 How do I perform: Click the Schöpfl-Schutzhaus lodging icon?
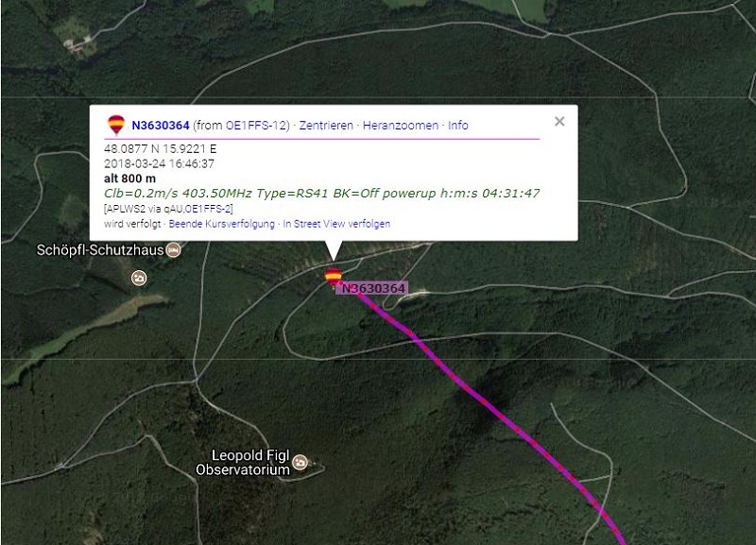[x=173, y=250]
